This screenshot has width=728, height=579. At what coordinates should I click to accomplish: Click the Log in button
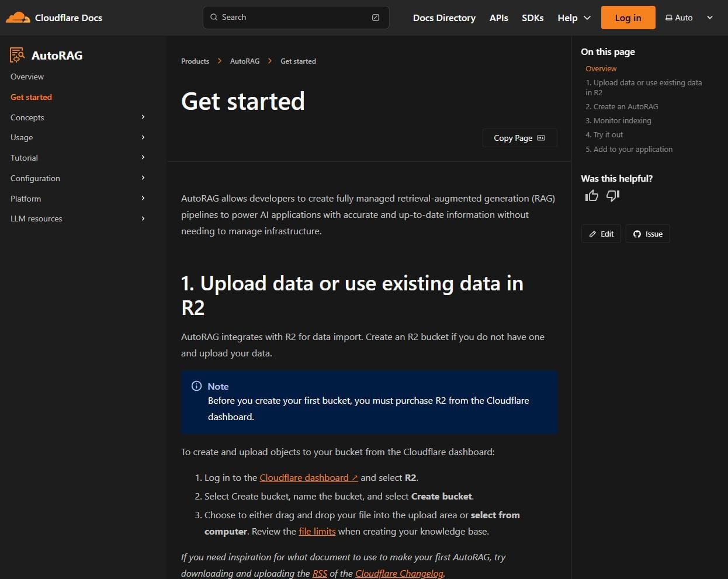628,18
